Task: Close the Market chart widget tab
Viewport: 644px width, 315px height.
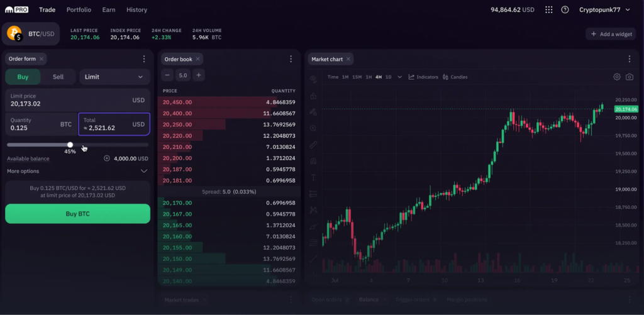Action: pos(348,59)
